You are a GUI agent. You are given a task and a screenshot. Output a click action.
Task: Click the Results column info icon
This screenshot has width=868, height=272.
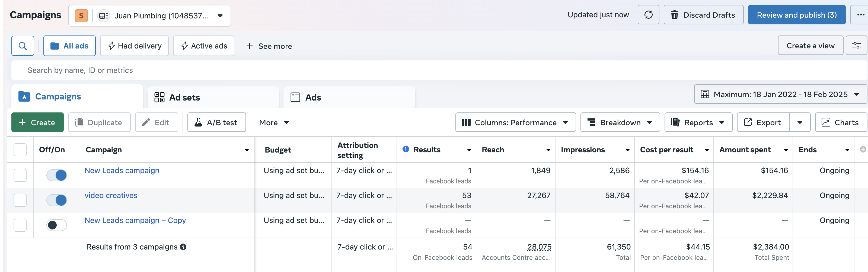pos(406,149)
